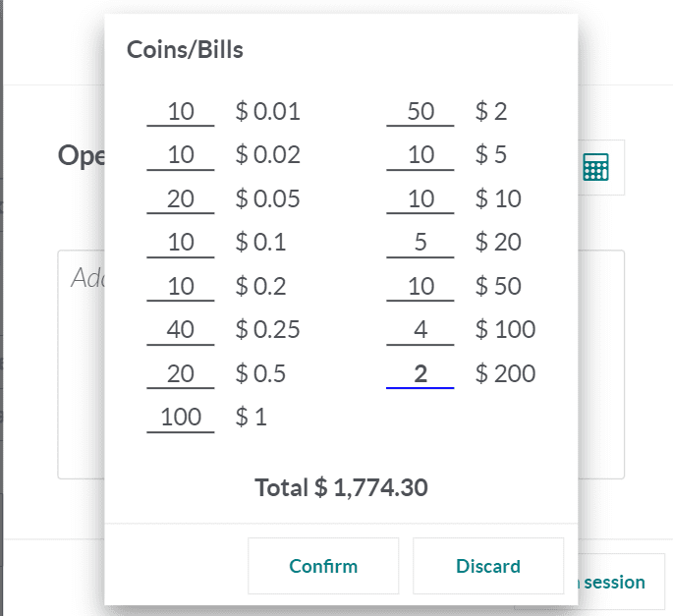Edit quantity field for $ 1 coins
Image resolution: width=673 pixels, height=616 pixels.
click(x=181, y=418)
